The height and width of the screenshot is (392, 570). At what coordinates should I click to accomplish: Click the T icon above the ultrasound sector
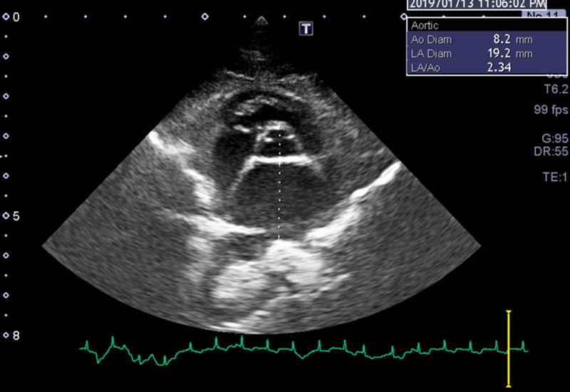[306, 28]
